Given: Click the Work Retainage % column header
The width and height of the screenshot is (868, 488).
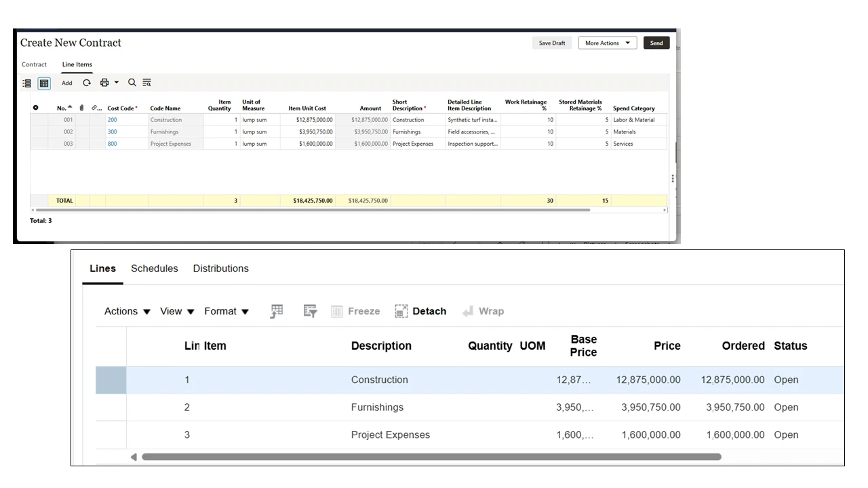Looking at the screenshot, I should pyautogui.click(x=526, y=105).
